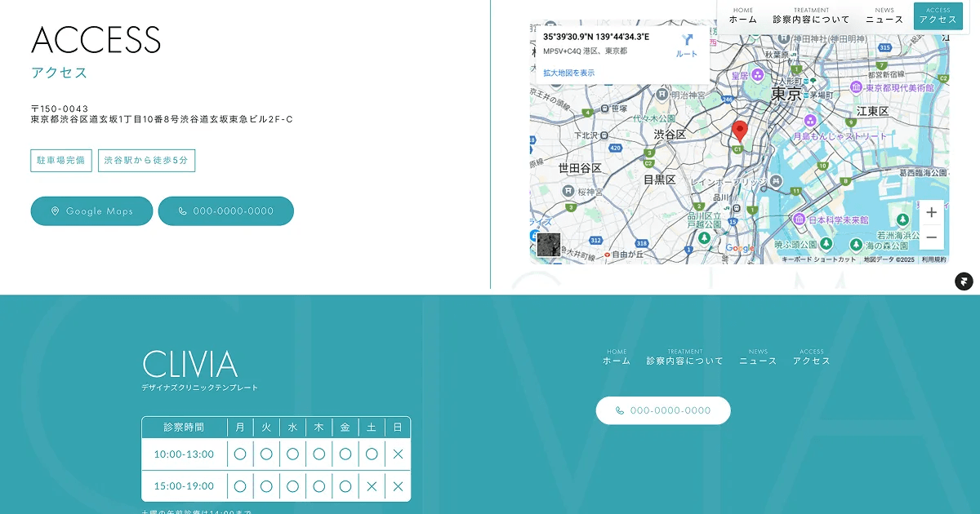Open Home in top navigation
Viewport: 980px width, 514px height.
(x=743, y=16)
